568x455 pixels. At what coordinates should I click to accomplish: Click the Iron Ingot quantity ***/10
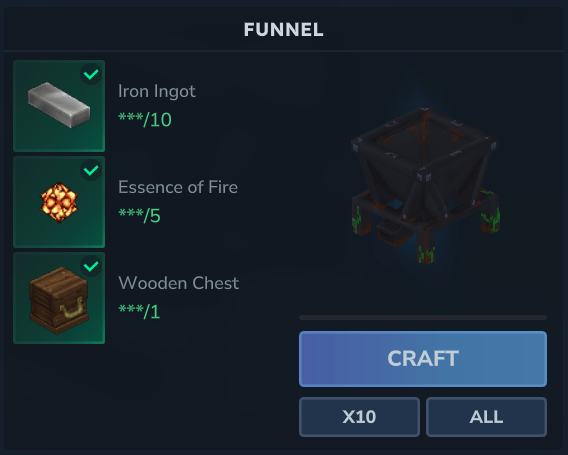[x=145, y=119]
